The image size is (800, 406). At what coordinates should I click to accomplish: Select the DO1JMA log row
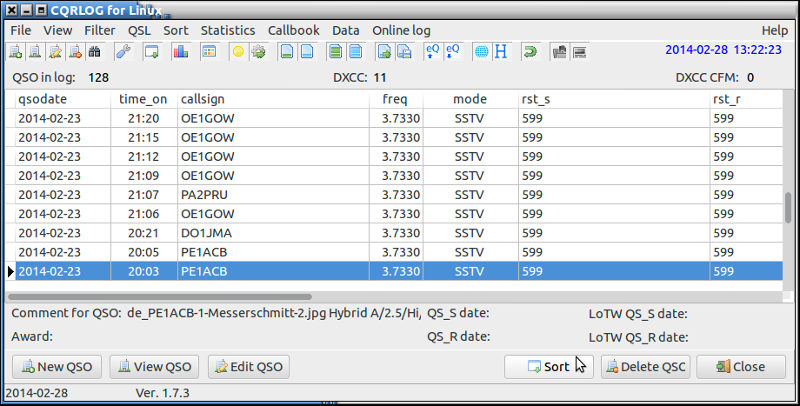coord(204,235)
